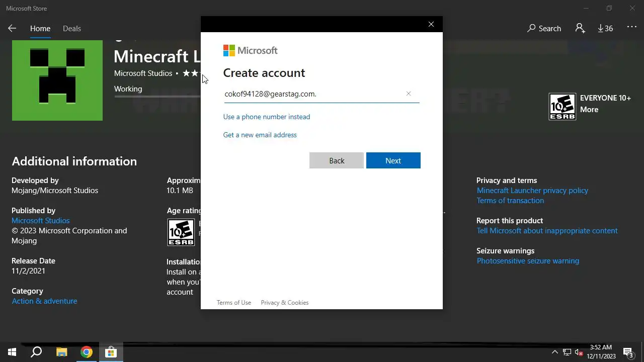Viewport: 644px width, 362px height.
Task: Click the ESRB Everyone 10+ badge at top right
Action: (x=562, y=107)
